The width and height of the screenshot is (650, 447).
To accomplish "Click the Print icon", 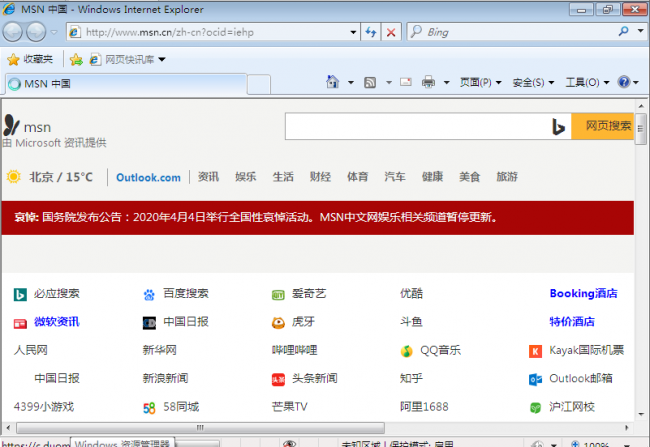I will point(429,82).
